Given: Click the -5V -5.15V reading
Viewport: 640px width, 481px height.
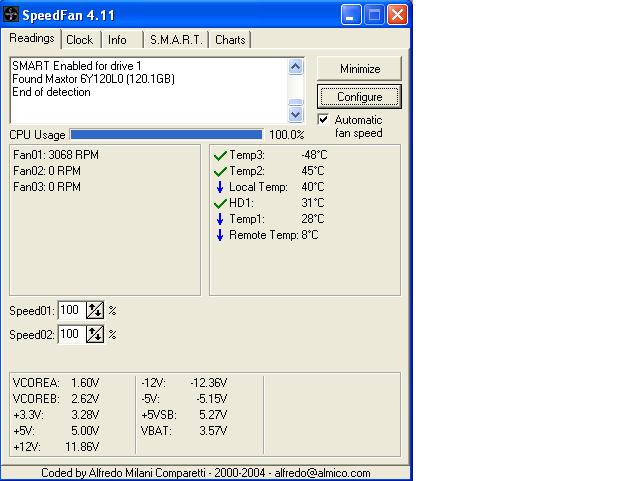Looking at the screenshot, I should [184, 399].
